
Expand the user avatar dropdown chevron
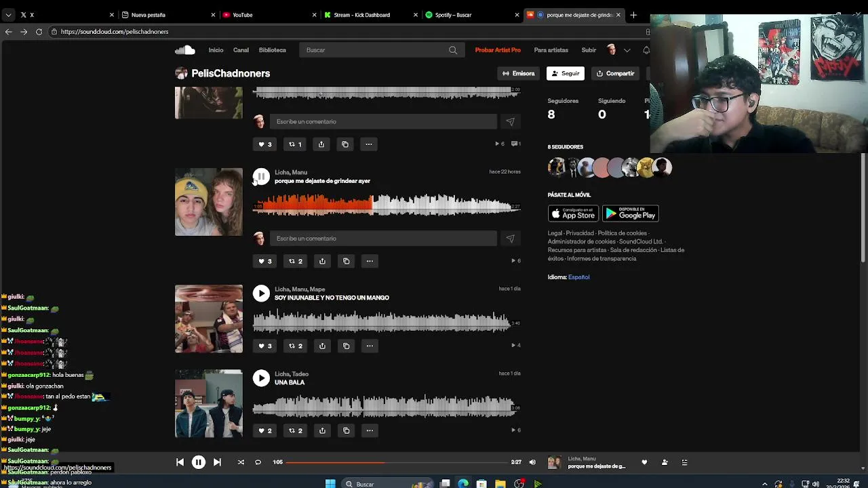coord(627,50)
